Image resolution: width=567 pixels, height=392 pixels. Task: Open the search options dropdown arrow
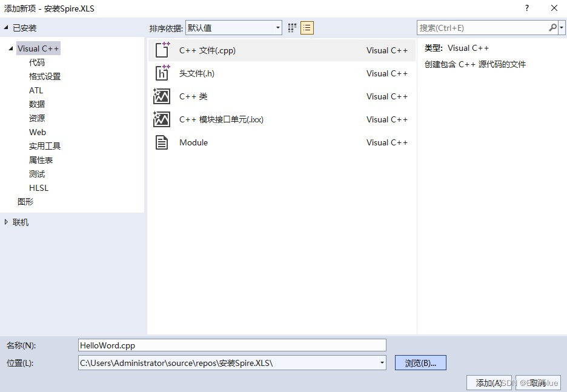pyautogui.click(x=562, y=27)
